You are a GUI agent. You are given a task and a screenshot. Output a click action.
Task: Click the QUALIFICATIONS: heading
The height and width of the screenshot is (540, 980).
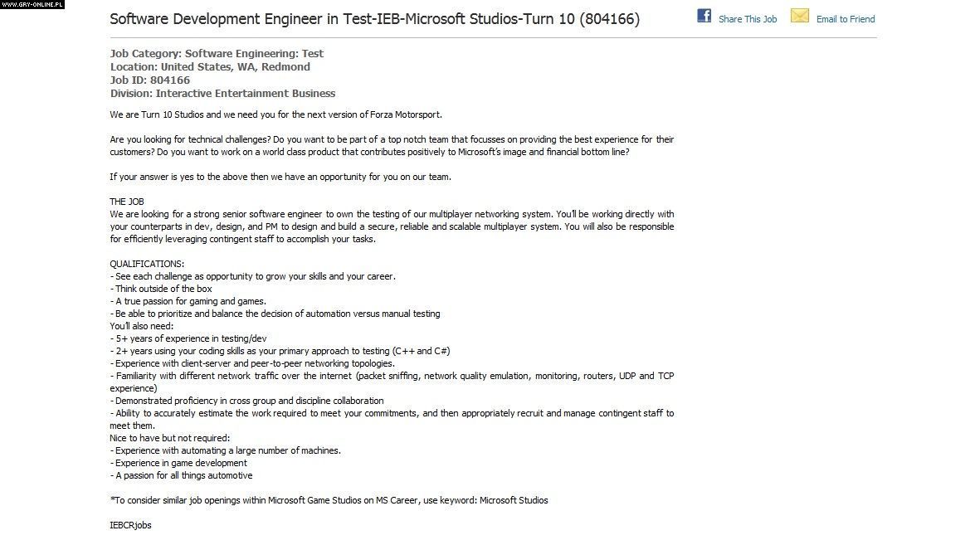pos(147,264)
